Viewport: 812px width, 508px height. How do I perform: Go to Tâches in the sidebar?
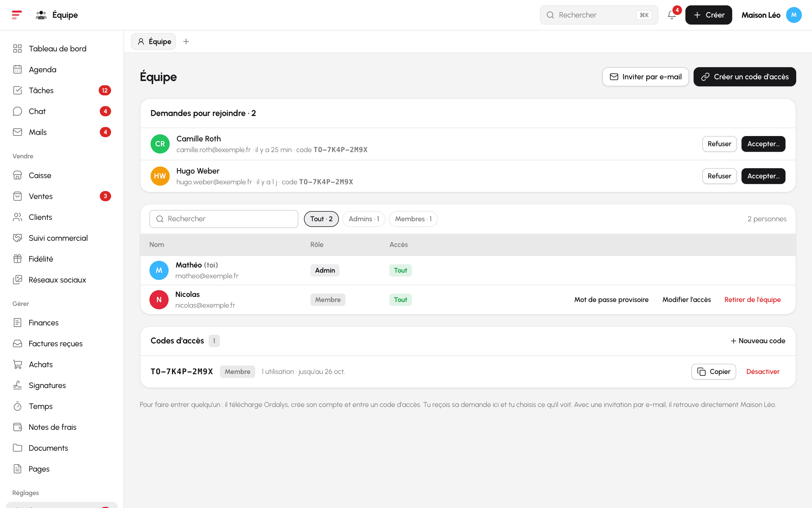(x=62, y=90)
